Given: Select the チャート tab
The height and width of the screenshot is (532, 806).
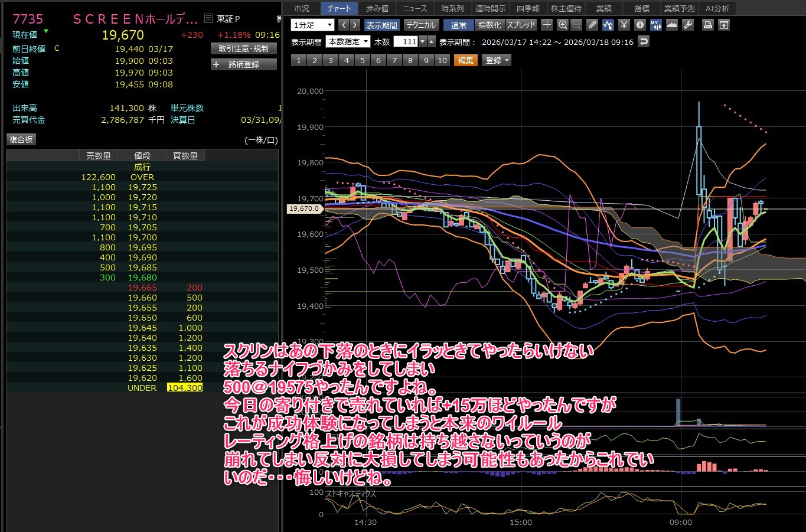Looking at the screenshot, I should pyautogui.click(x=340, y=8).
